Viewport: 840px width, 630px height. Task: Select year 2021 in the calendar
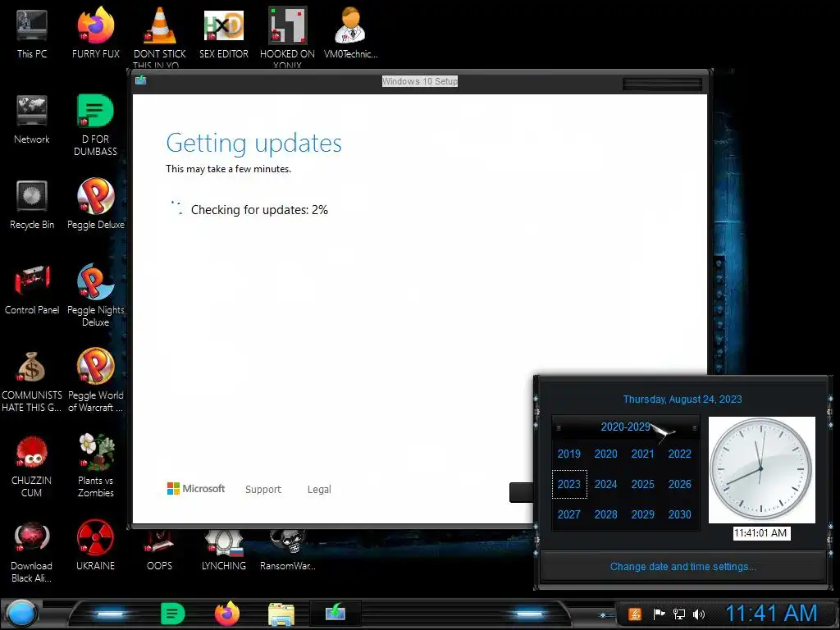(643, 454)
